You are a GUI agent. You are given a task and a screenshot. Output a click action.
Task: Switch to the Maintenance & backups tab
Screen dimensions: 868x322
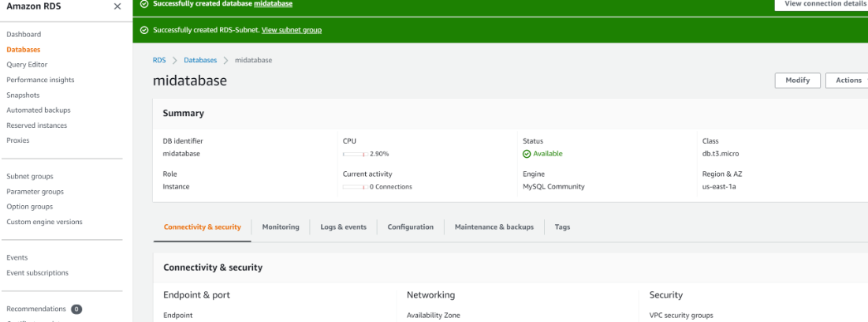494,227
